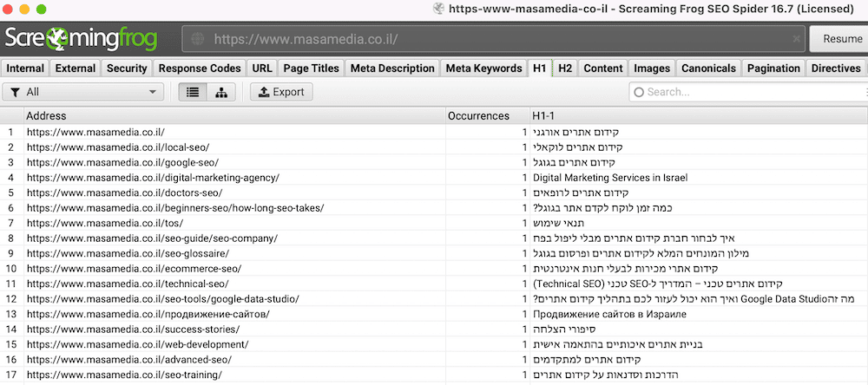The image size is (868, 385).
Task: Click the macOS zoom window button
Action: [x=41, y=9]
